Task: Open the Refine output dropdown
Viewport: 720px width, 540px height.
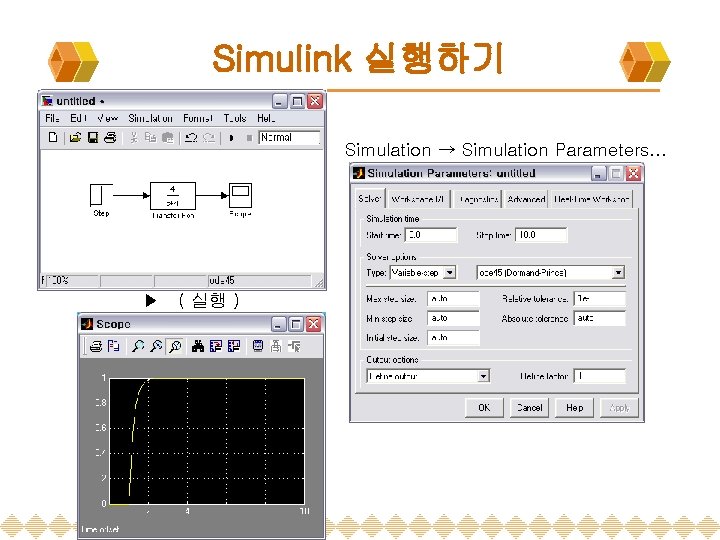Action: 428,377
